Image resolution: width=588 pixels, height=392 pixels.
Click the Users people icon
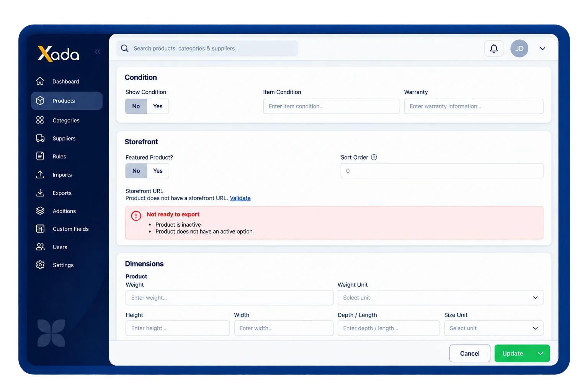click(40, 247)
